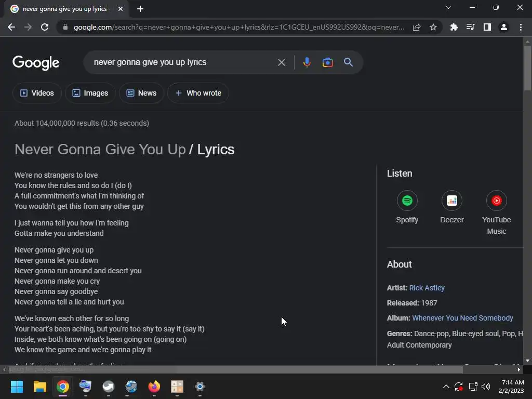Screen dimensions: 532x399
Task: Click the 'About 104,000,000 results' text
Action: (82, 123)
